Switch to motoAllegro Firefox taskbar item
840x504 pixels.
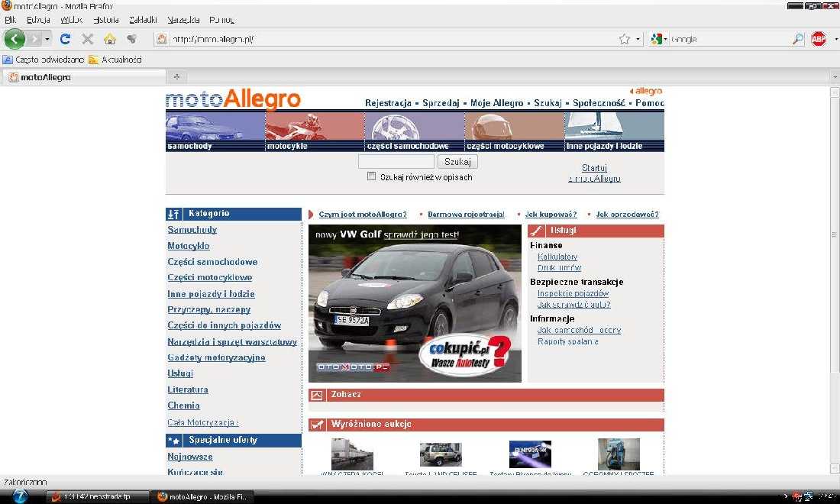tap(202, 496)
